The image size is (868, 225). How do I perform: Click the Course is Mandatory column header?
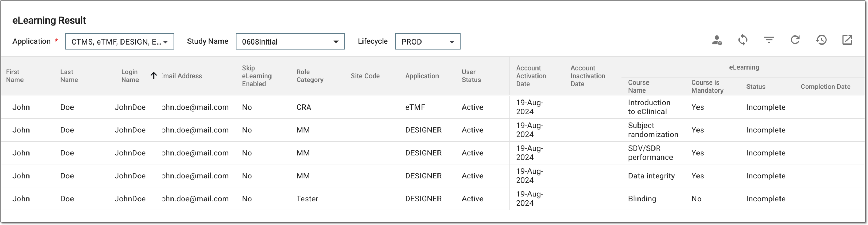707,87
